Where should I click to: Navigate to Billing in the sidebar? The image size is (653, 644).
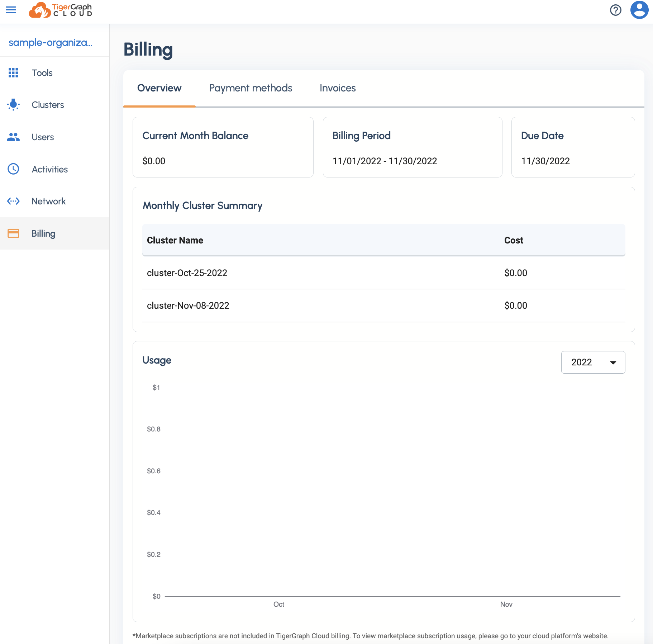click(43, 233)
